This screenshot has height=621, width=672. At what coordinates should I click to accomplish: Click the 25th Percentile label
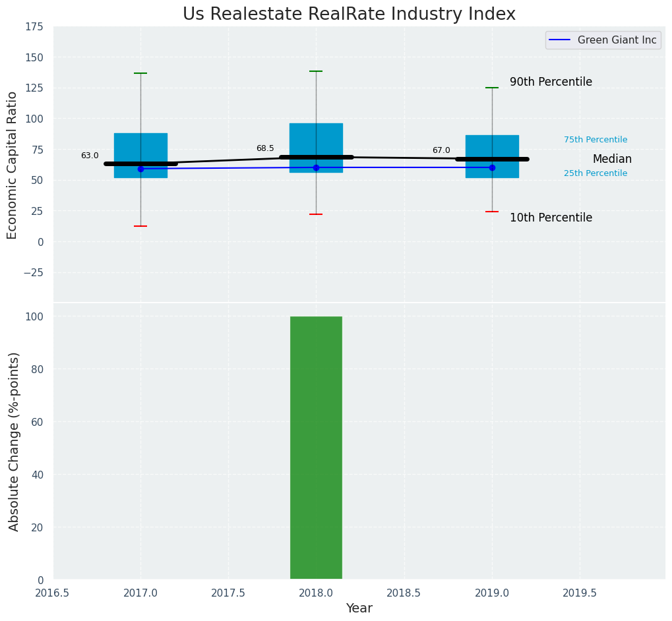pyautogui.click(x=596, y=173)
